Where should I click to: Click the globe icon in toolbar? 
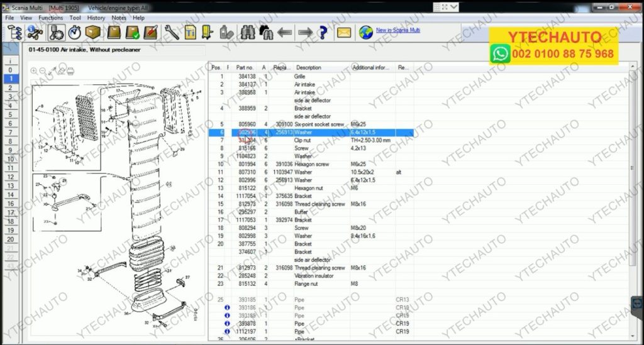coord(365,33)
